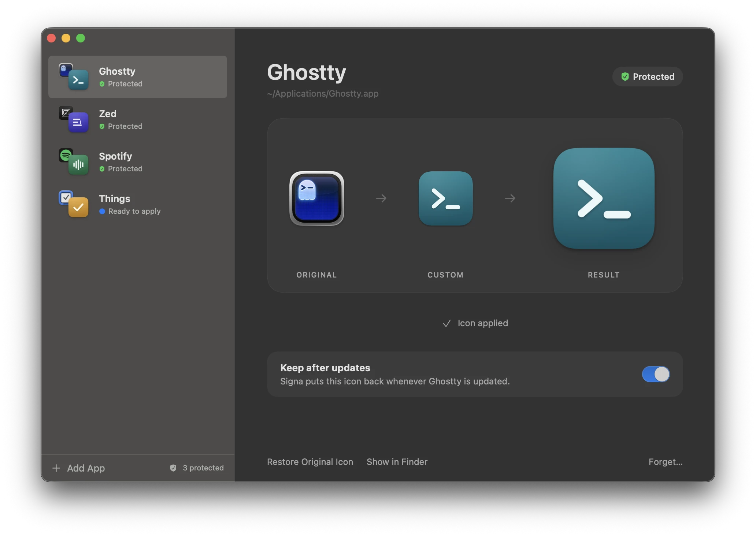Image resolution: width=756 pixels, height=536 pixels.
Task: Click the yellow minimize window button
Action: tap(66, 38)
